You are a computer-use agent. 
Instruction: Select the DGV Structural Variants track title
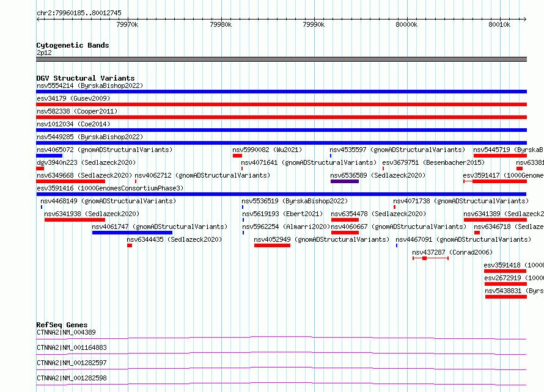point(86,78)
